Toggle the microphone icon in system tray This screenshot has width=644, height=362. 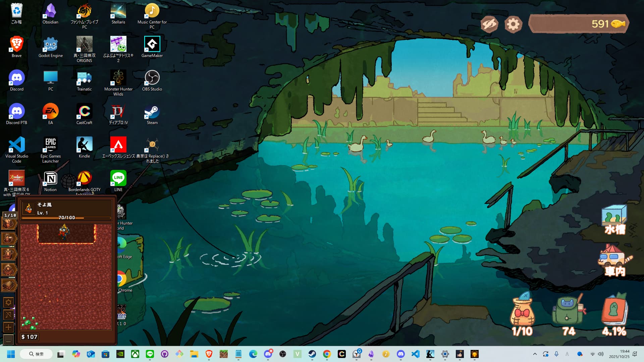point(556,354)
